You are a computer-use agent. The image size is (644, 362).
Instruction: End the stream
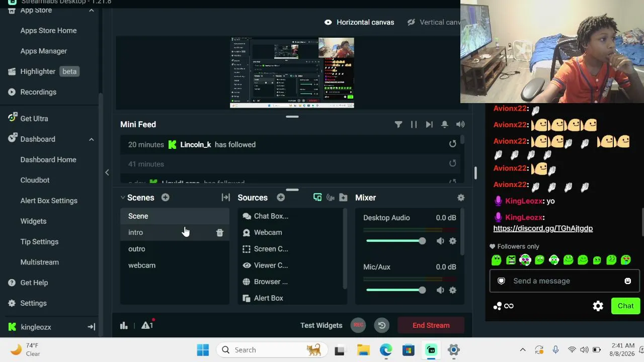[431, 325]
